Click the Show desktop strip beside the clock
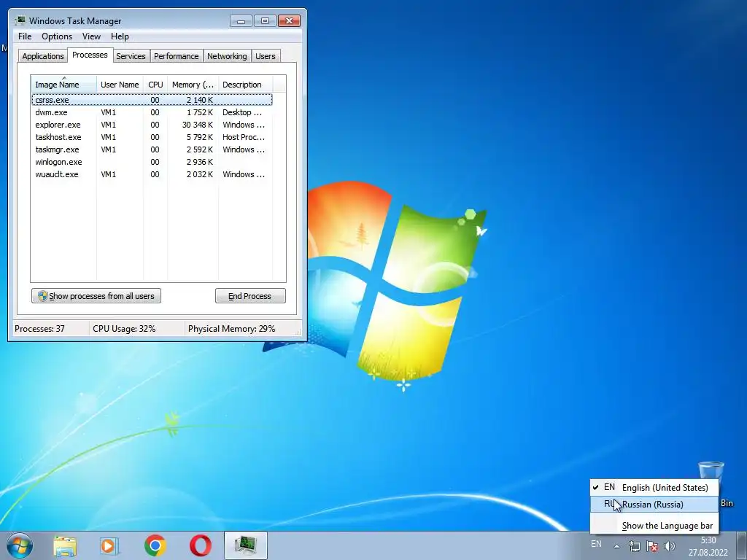This screenshot has height=560, width=747. [x=742, y=546]
